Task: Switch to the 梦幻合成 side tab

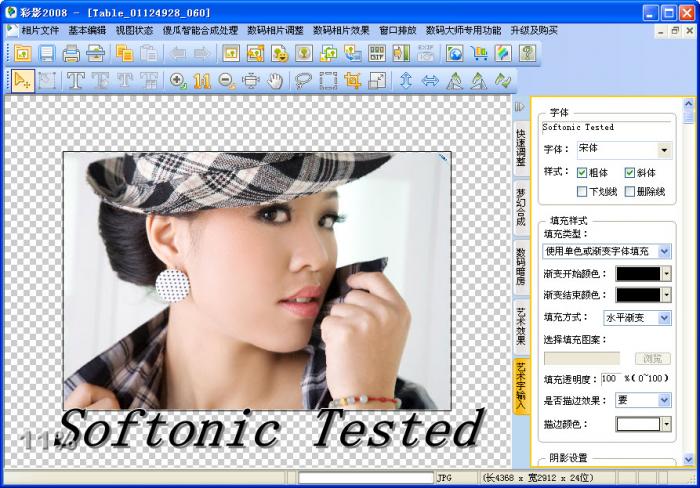Action: coord(521,207)
